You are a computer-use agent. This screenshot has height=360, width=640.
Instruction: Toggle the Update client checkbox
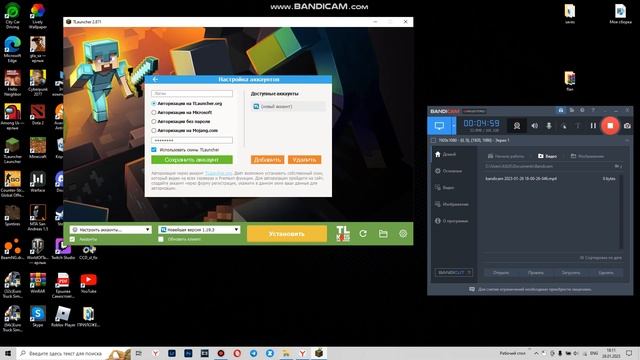161,239
